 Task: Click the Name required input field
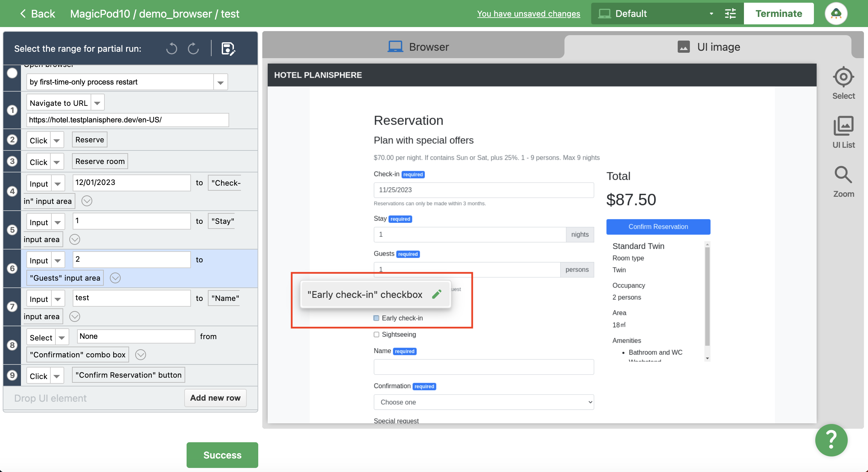pos(484,367)
